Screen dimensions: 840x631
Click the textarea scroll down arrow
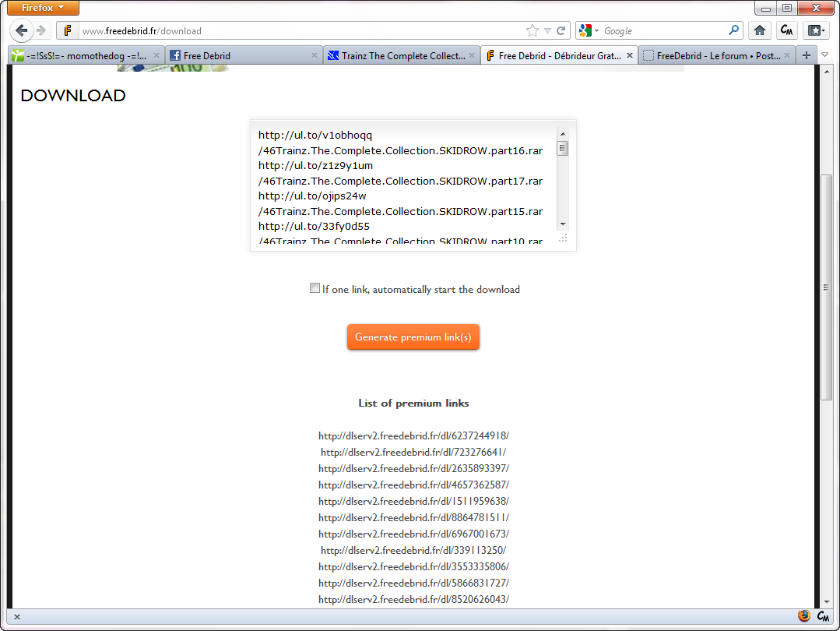coord(563,224)
